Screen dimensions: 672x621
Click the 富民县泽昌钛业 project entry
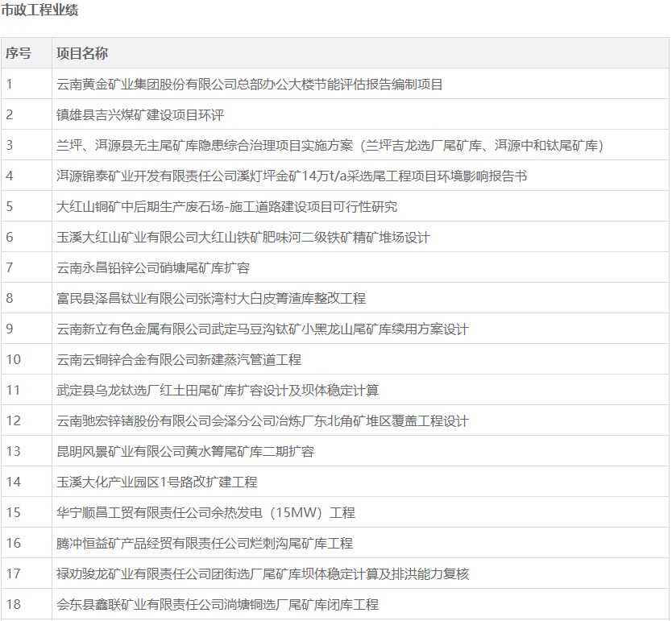point(210,298)
